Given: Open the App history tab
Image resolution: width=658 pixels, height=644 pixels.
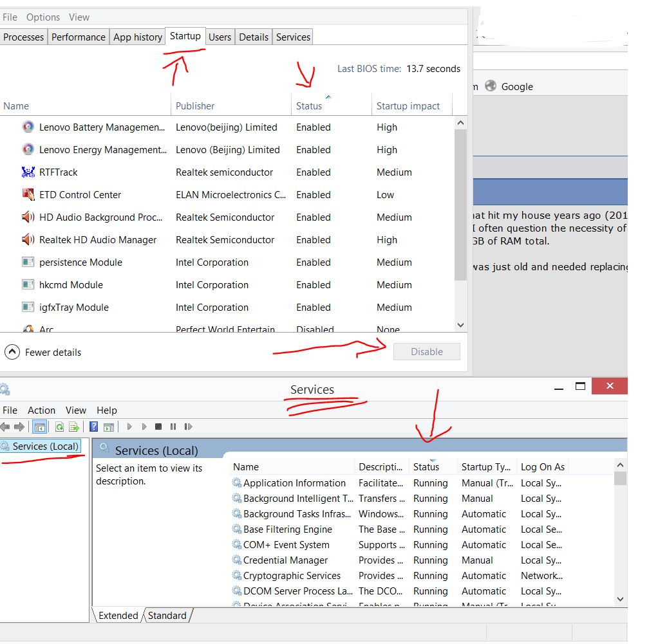Looking at the screenshot, I should click(138, 37).
